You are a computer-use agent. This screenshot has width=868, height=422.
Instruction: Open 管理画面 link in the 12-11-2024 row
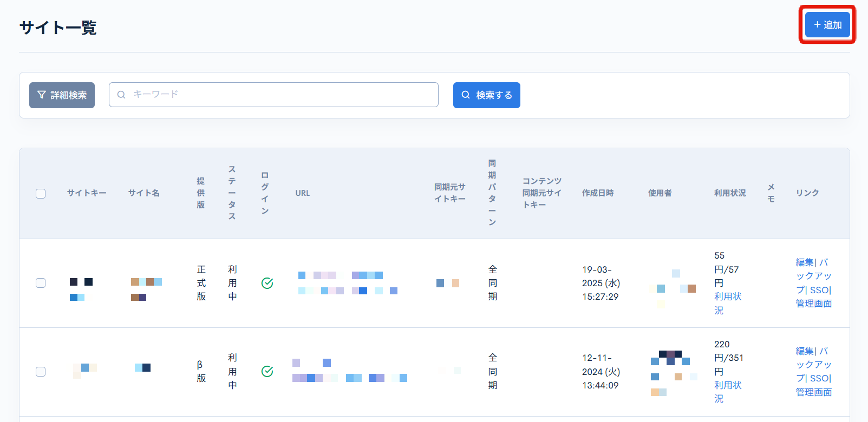pos(814,392)
